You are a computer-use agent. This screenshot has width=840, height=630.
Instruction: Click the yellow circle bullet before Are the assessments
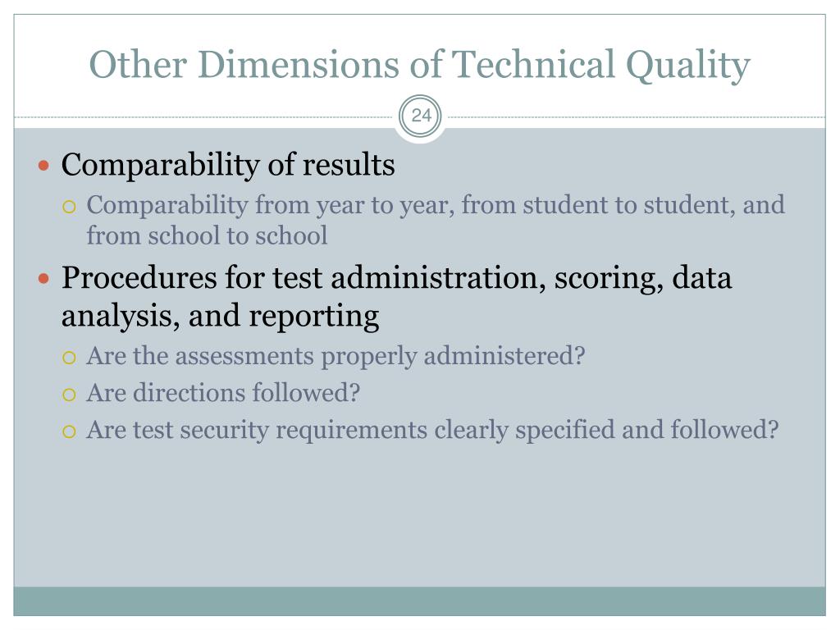(69, 358)
